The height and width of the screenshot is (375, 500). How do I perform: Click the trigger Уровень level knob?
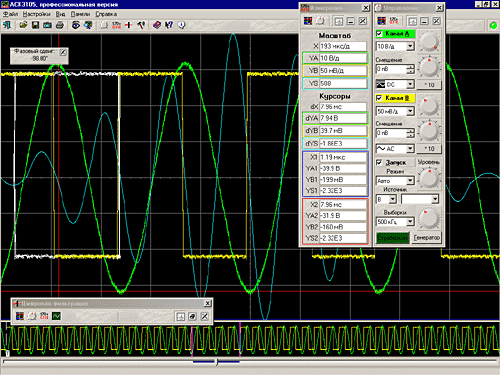tap(429, 178)
